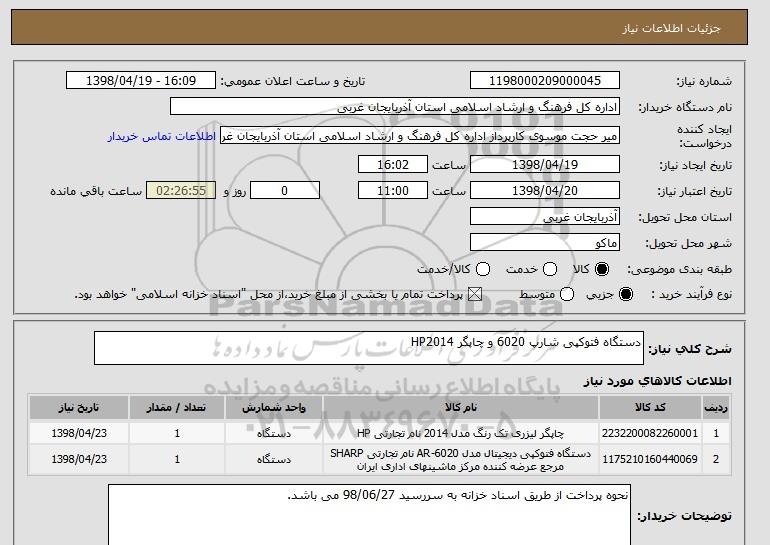Screen dimensions: 770x545
Task: Select the جزیی purchase type radio
Action: click(626, 294)
